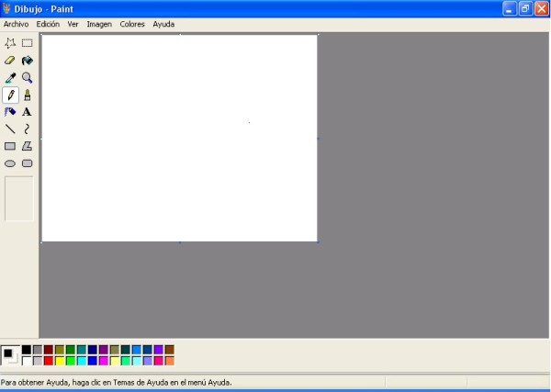
Task: Select the Text tool (letter A)
Action: pos(28,112)
